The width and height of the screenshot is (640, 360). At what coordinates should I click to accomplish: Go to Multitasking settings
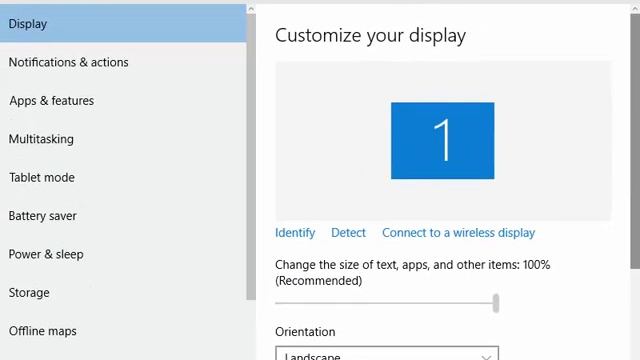[123, 139]
